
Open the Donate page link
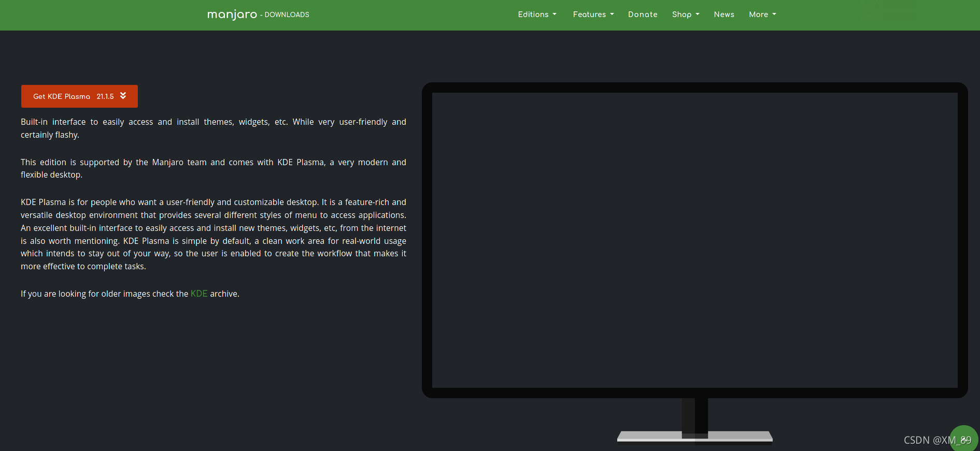[x=643, y=14]
